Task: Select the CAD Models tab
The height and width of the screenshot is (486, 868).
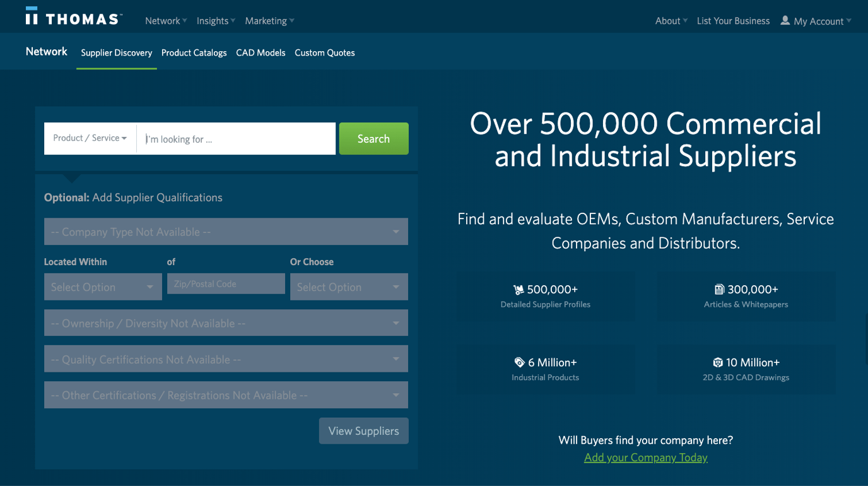Action: 261,53
